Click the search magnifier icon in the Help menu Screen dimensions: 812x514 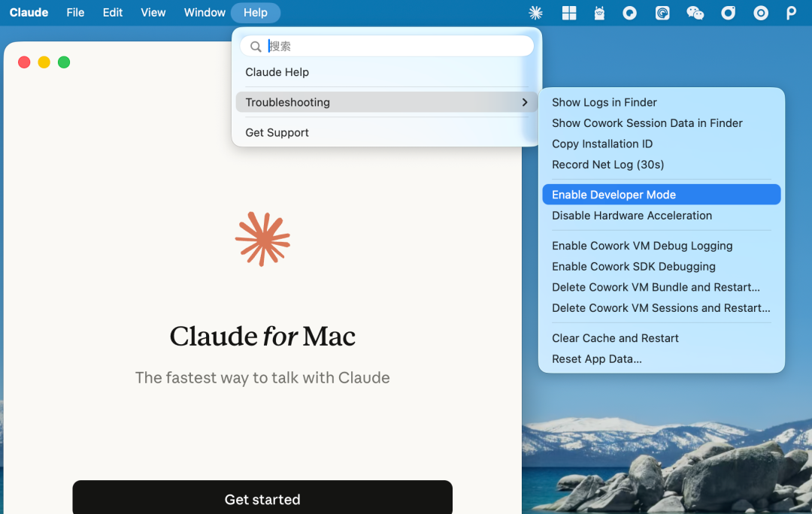256,47
